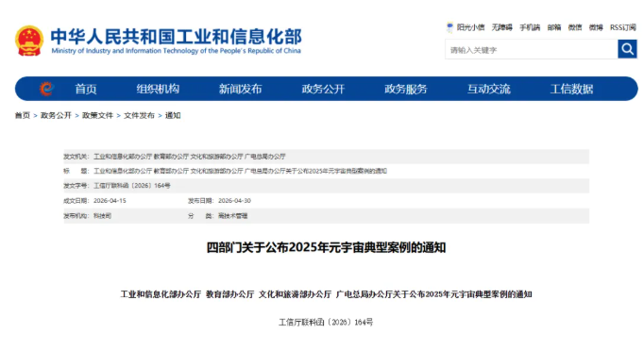Screen dimensions: 644x350
Task: Open the 微信 link at top
Action: tap(575, 27)
